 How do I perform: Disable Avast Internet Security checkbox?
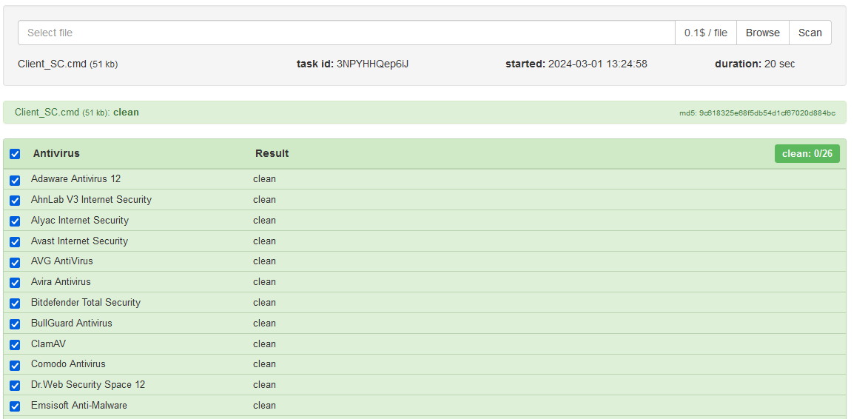pyautogui.click(x=15, y=242)
